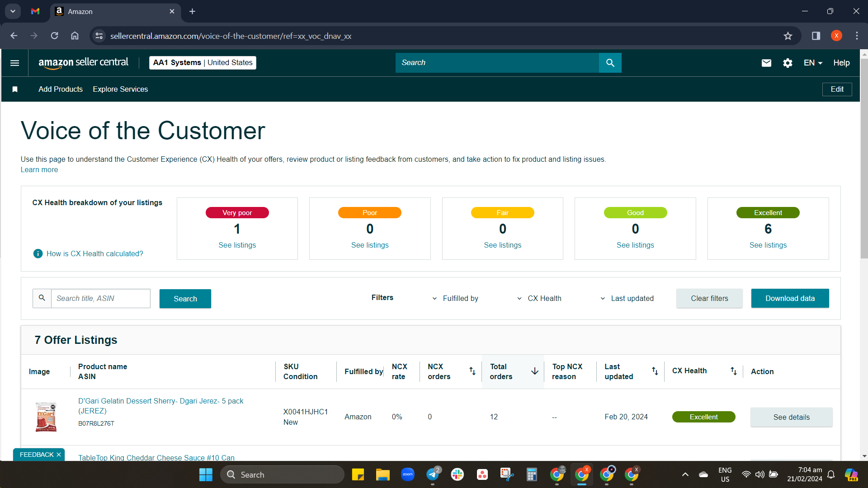Open the D'Gari Gelatin Dessert Sherry product link
The image size is (868, 488).
[160, 406]
